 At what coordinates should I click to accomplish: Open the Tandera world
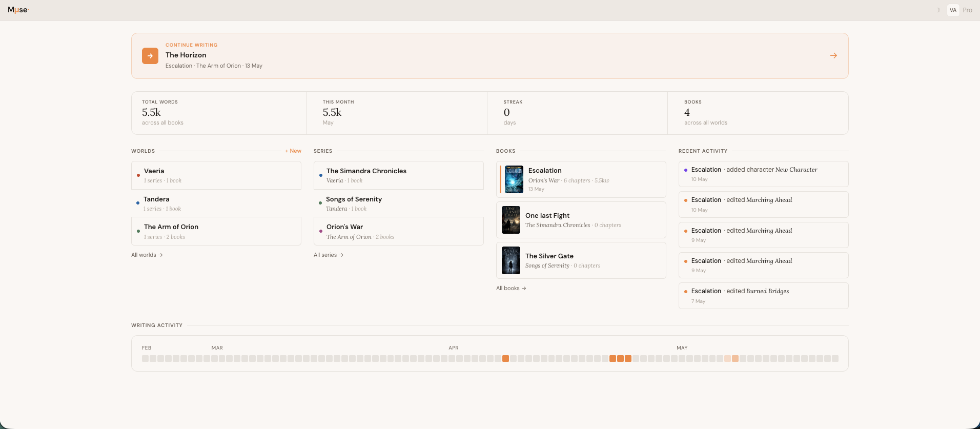tap(216, 203)
